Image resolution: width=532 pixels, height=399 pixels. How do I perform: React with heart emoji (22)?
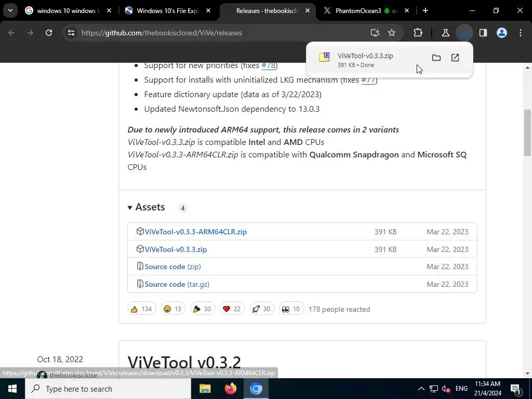pyautogui.click(x=232, y=309)
